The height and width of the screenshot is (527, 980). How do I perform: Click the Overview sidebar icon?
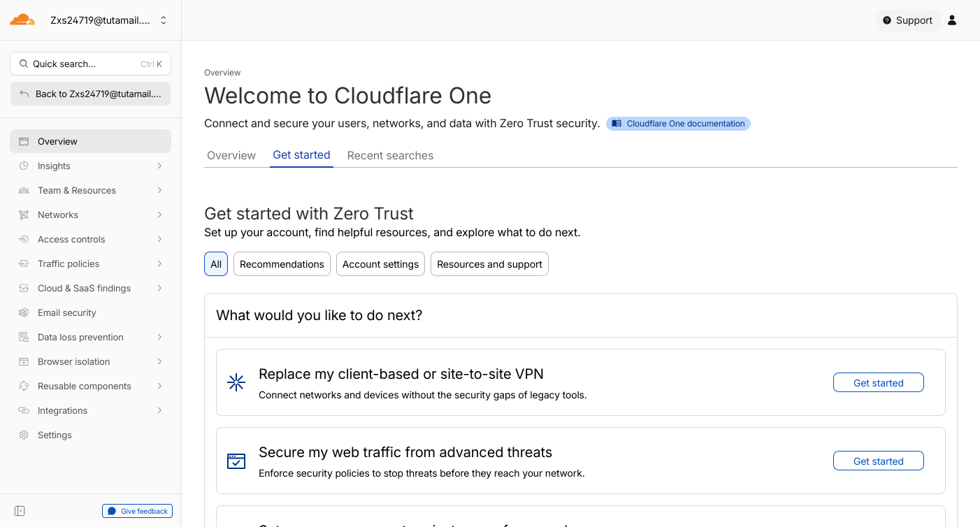point(24,141)
